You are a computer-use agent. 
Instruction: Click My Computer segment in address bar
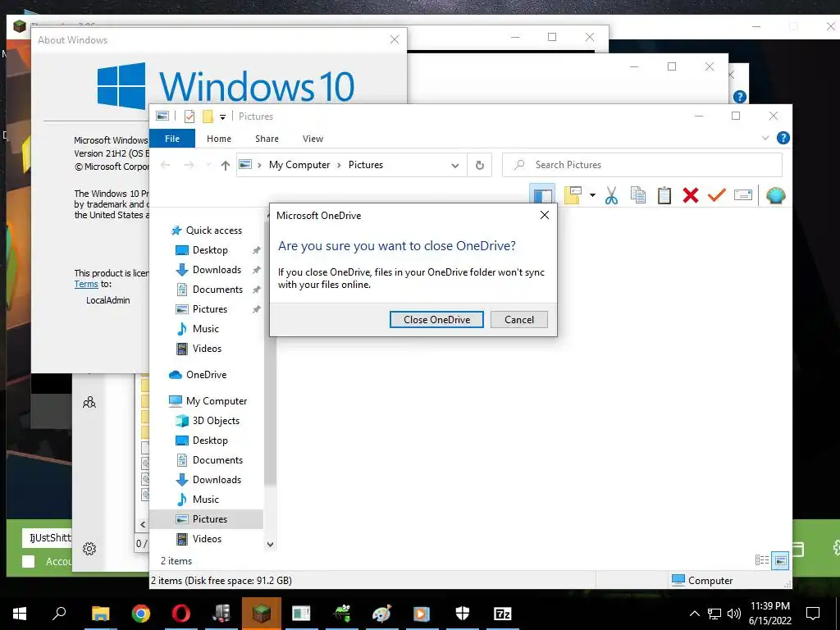pyautogui.click(x=299, y=165)
